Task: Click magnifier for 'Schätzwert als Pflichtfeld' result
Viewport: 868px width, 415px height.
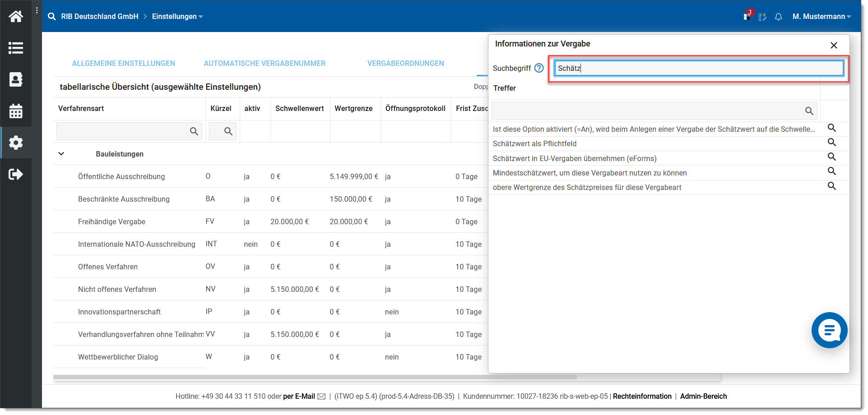Action: coord(831,143)
